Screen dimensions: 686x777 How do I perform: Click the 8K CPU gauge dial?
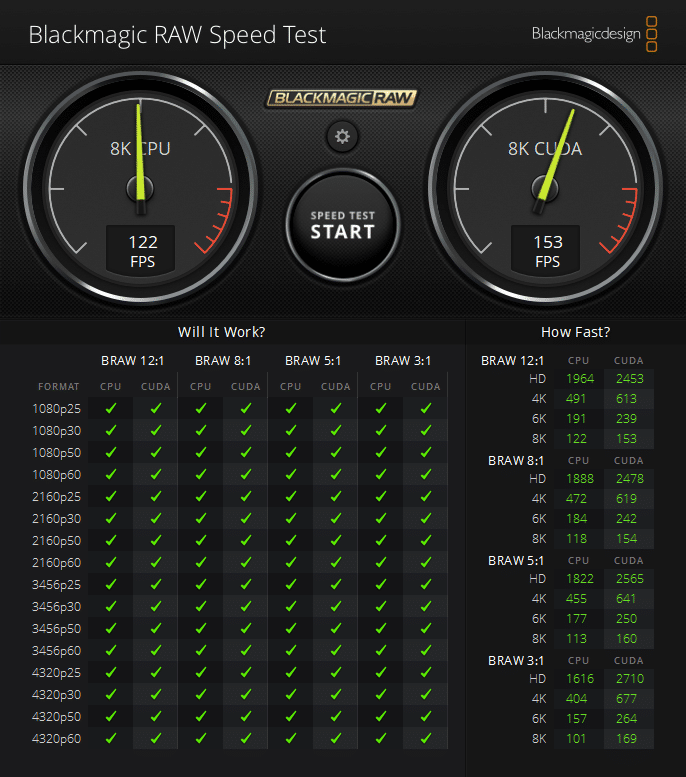141,188
